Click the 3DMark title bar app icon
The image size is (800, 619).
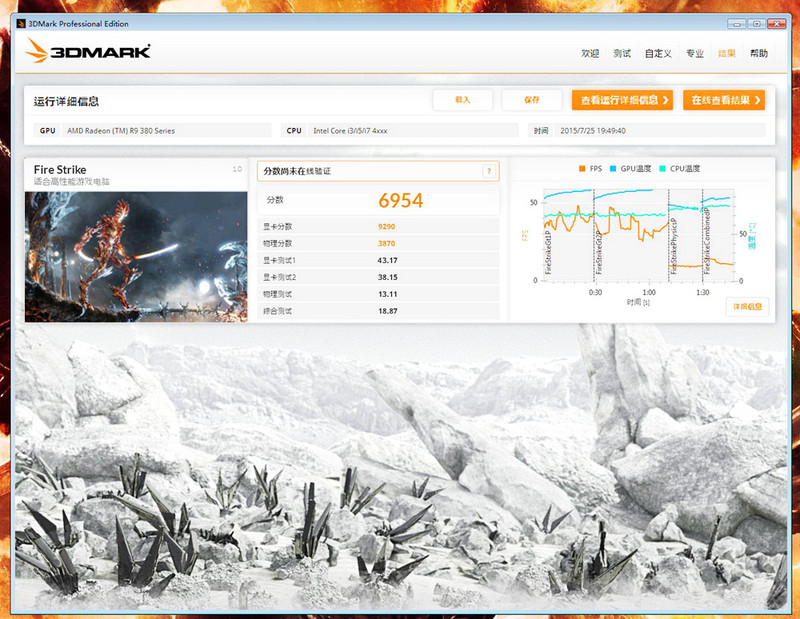[x=21, y=23]
